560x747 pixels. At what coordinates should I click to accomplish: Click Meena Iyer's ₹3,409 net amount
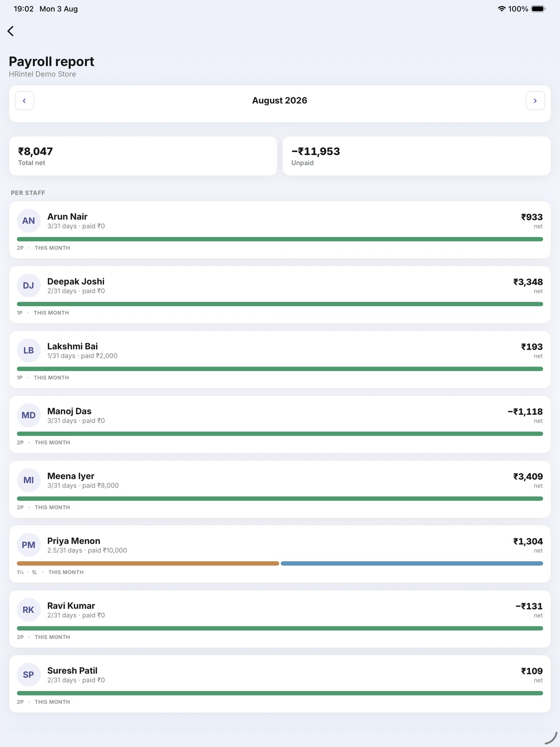(x=528, y=476)
